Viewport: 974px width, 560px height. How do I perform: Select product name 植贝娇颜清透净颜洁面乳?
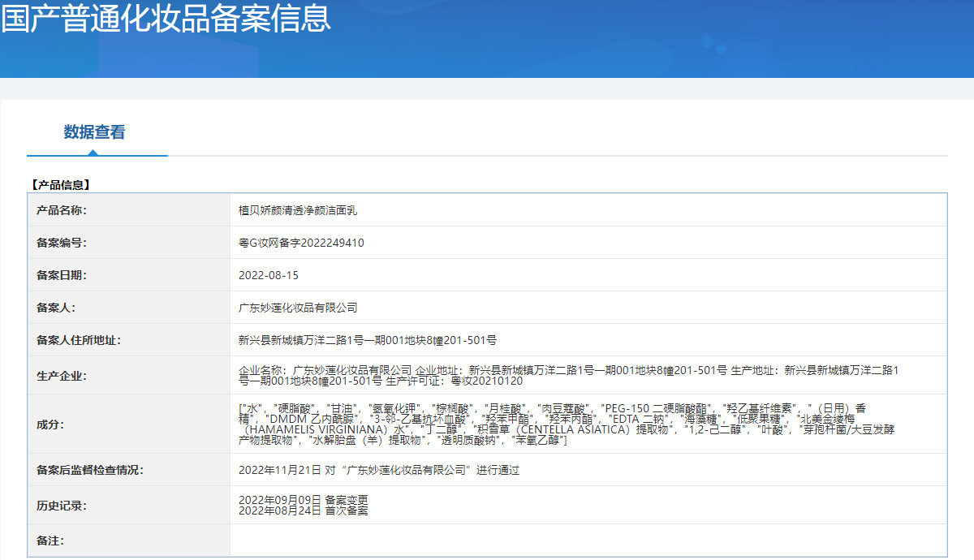(x=298, y=210)
